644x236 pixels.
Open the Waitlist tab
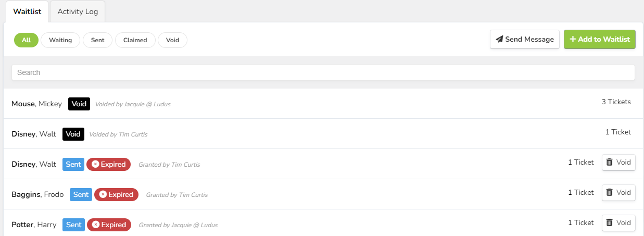[x=27, y=11]
